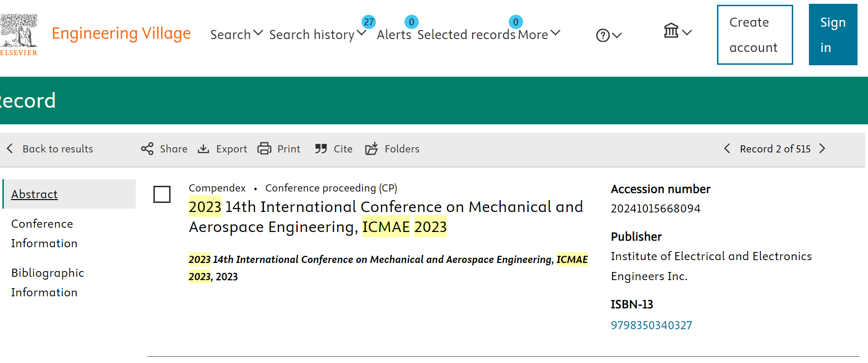Open Selected records in the navigation
Image resolution: width=868 pixels, height=363 pixels.
pyautogui.click(x=466, y=34)
